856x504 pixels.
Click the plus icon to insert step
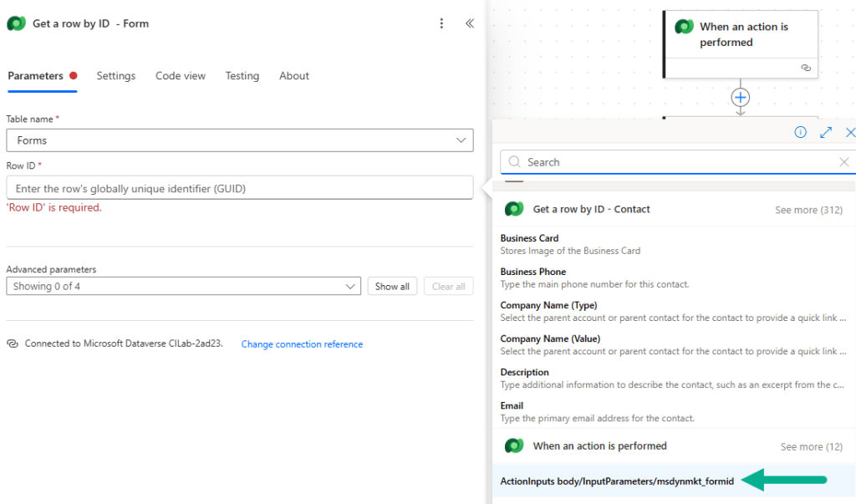[740, 98]
